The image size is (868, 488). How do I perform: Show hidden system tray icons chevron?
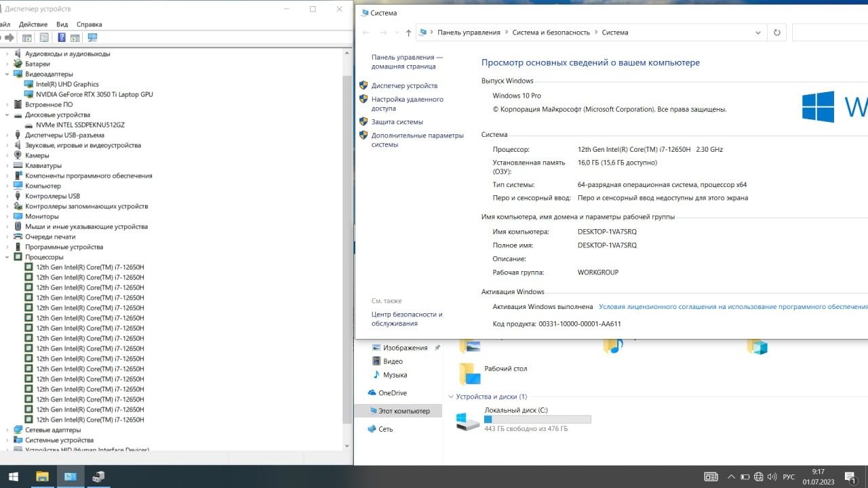pos(732,476)
